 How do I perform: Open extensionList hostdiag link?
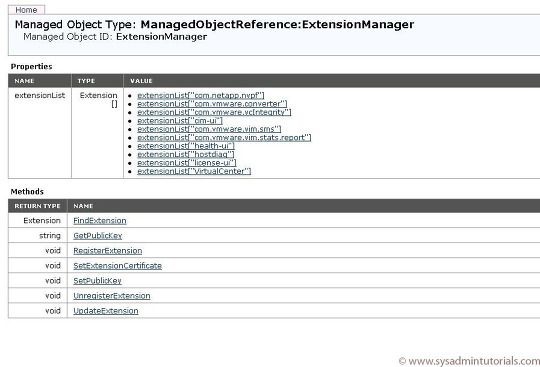click(x=186, y=154)
